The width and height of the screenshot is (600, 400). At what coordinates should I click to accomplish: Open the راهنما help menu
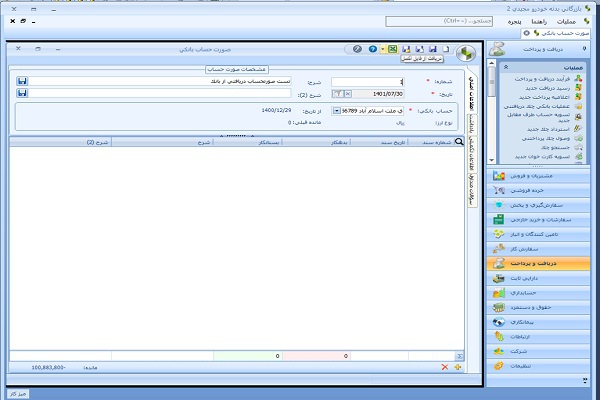(539, 21)
